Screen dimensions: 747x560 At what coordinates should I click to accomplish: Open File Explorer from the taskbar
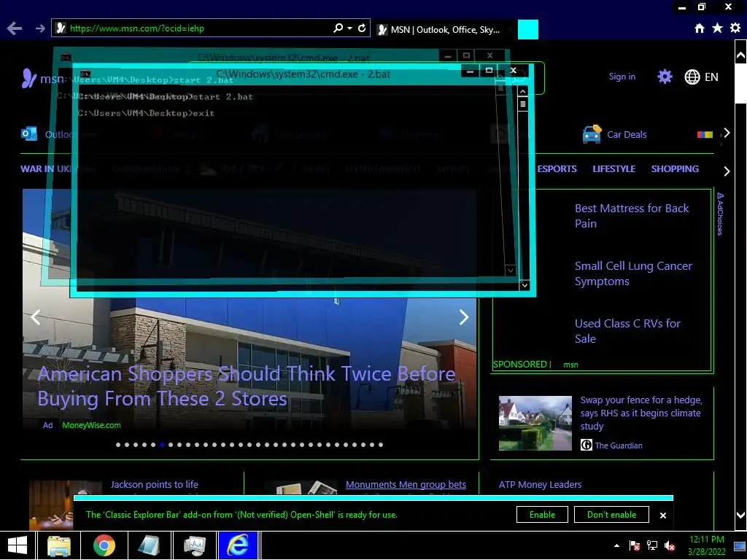59,545
